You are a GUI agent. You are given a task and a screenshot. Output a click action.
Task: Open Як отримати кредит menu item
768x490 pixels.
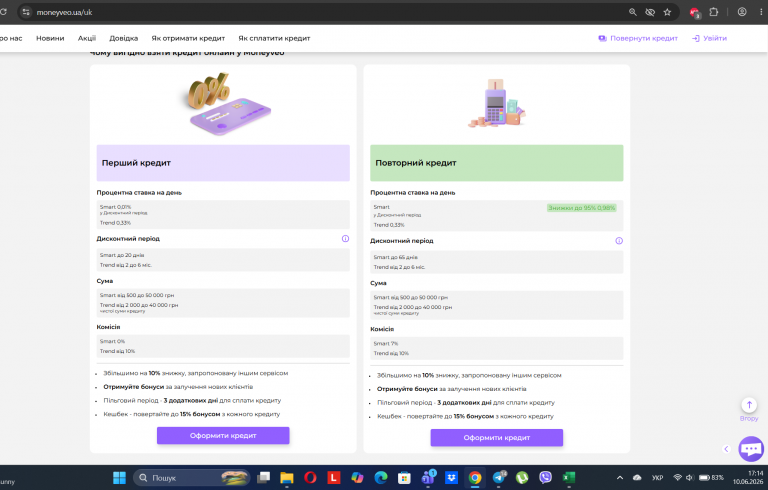(188, 38)
